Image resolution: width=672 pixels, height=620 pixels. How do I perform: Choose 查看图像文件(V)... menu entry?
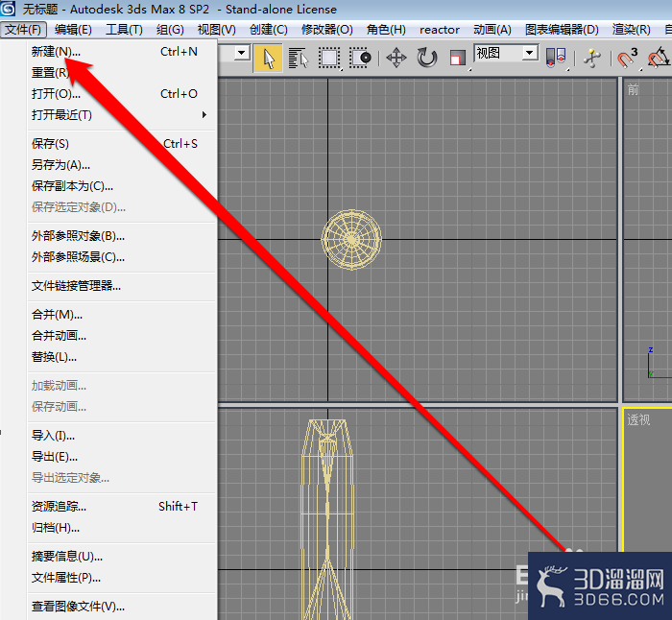coord(122,607)
